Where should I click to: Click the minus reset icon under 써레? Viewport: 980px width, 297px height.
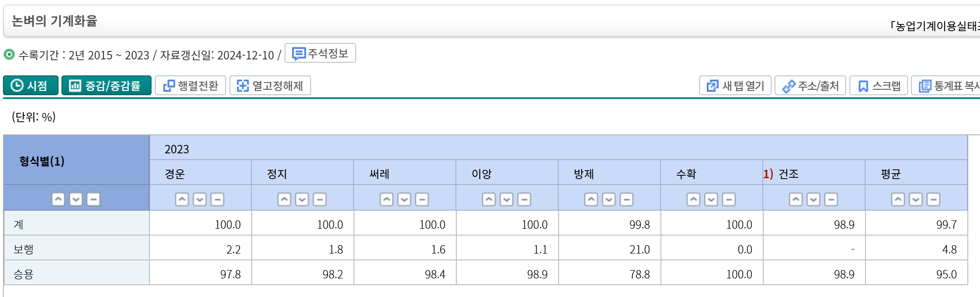[422, 199]
